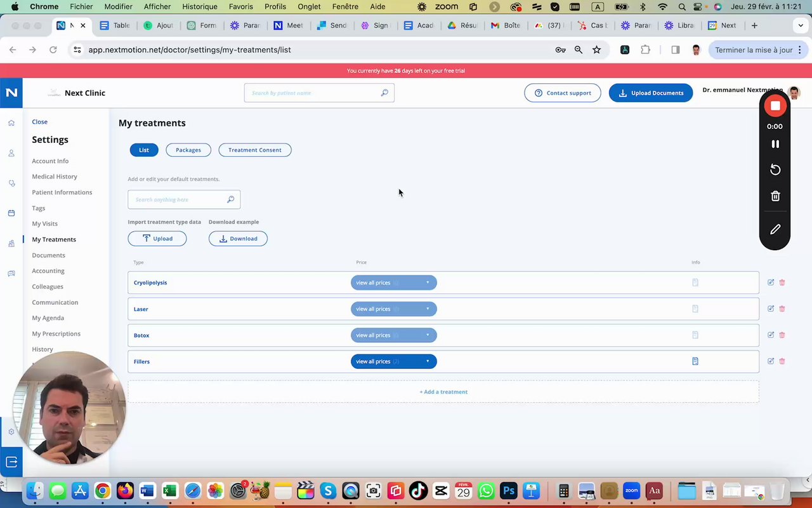Click the Nextmotion N logo
This screenshot has height=508, width=812.
point(11,93)
